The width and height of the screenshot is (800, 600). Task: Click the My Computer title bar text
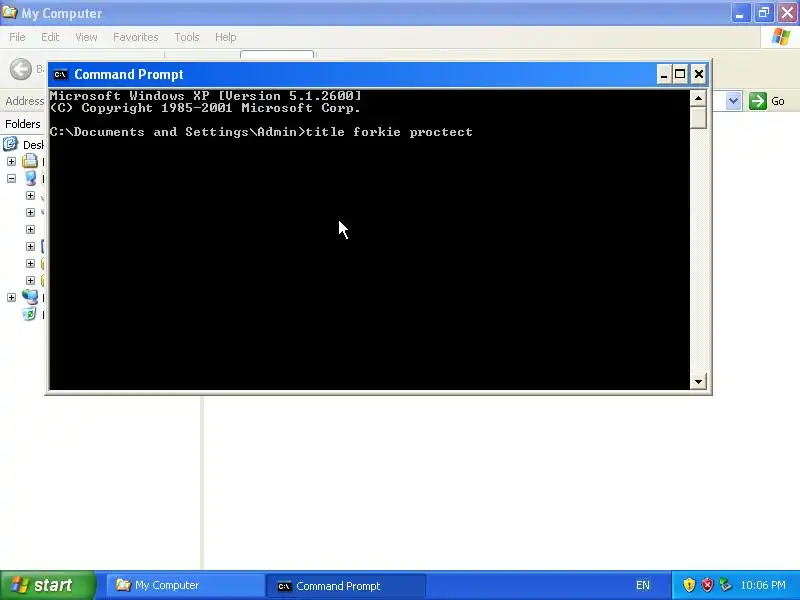[x=62, y=13]
